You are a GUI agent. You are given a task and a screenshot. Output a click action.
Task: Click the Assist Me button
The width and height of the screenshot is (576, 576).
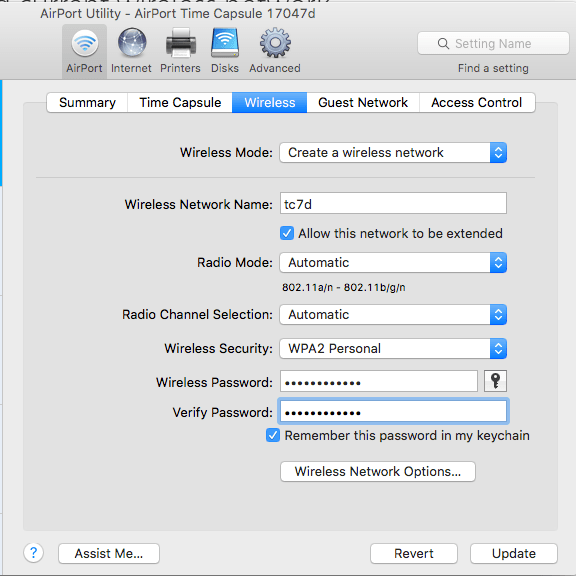pos(109,553)
